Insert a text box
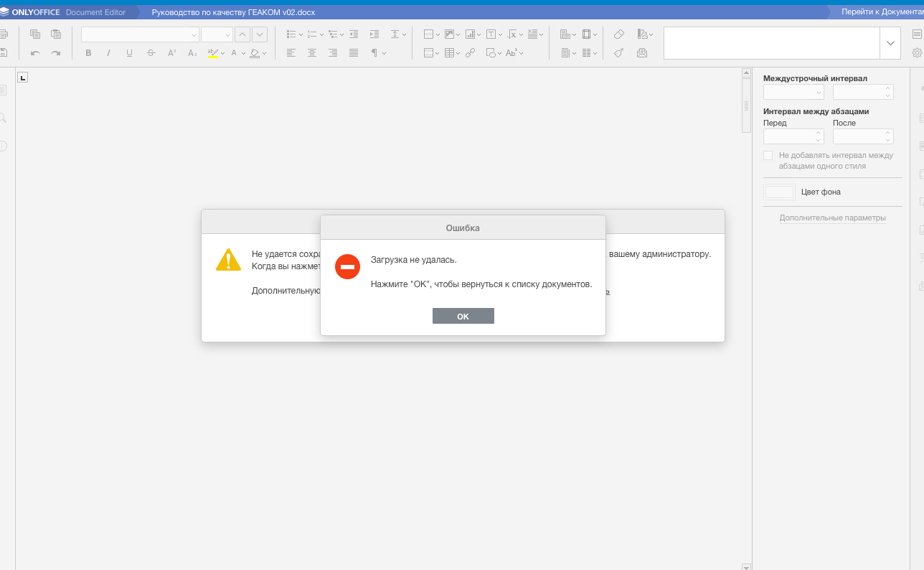The width and height of the screenshot is (924, 570). pyautogui.click(x=492, y=34)
